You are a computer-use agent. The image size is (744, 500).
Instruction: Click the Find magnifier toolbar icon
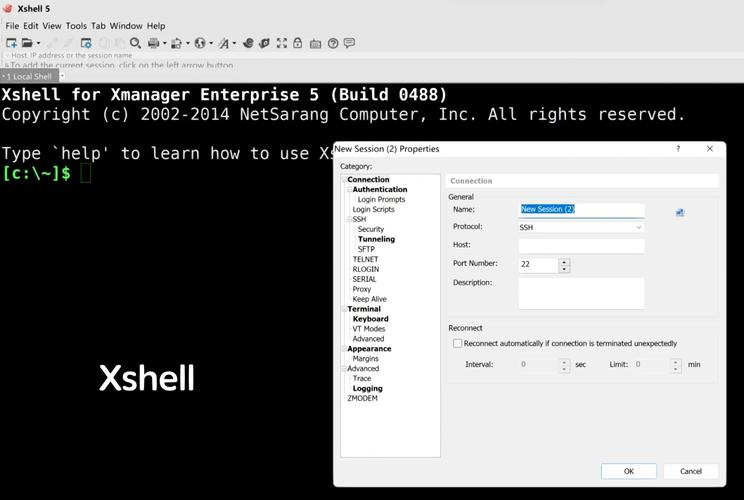tap(135, 43)
